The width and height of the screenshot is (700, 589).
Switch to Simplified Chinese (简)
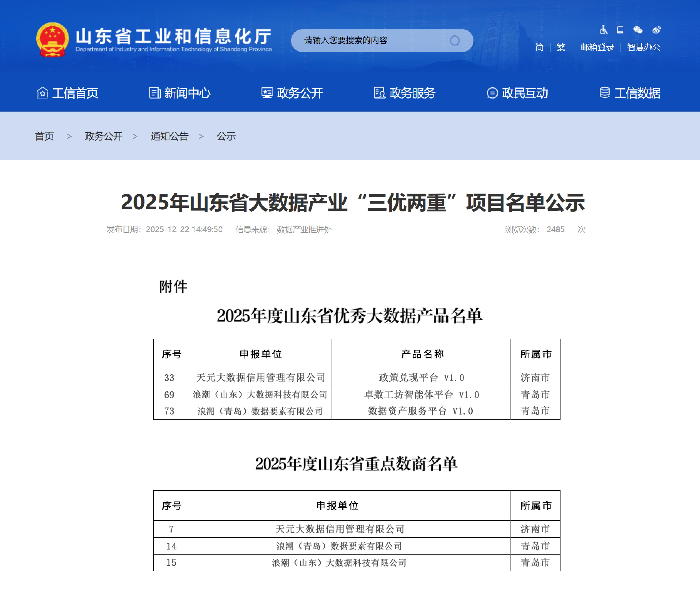(539, 47)
